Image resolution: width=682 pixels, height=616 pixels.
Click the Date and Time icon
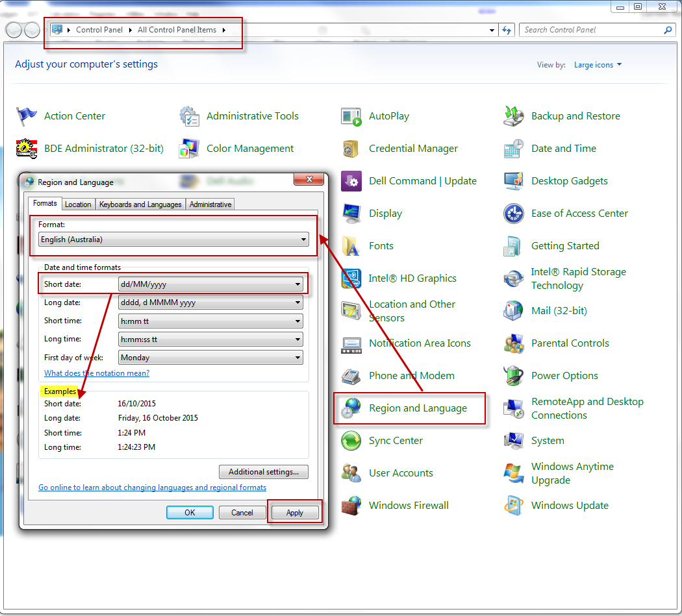[514, 149]
